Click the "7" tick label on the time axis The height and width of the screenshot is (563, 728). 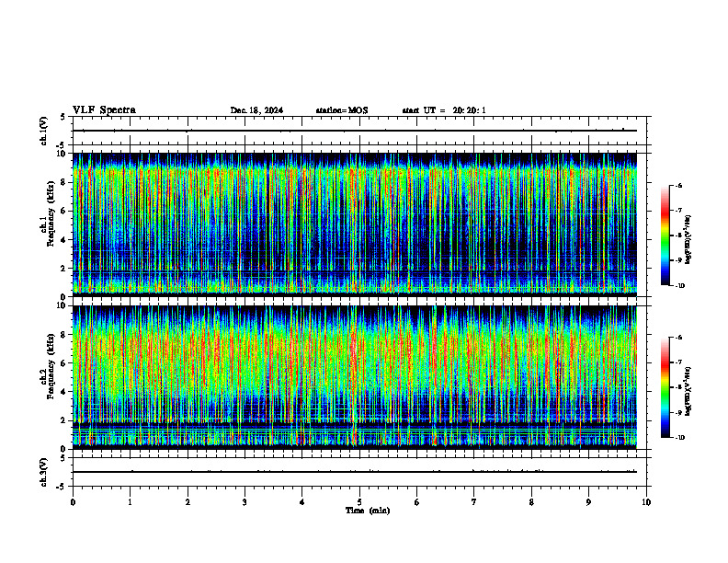pyautogui.click(x=474, y=502)
